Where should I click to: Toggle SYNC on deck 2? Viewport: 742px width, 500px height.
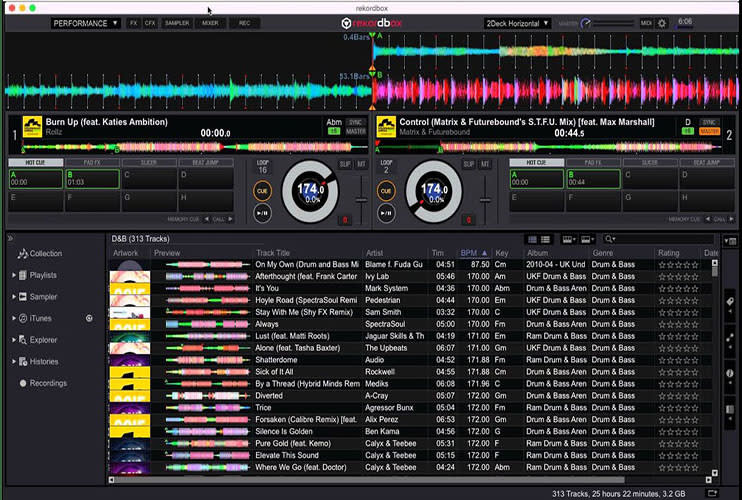coord(709,123)
